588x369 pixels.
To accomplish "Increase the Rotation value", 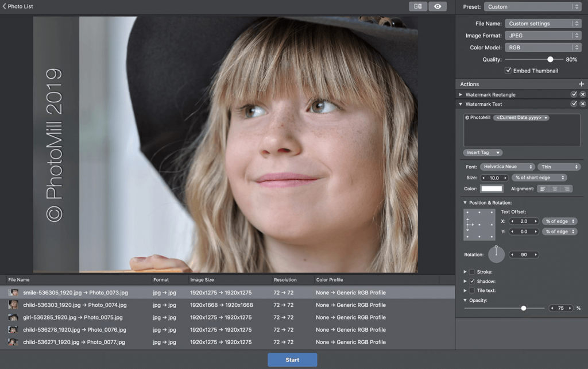I will (x=536, y=255).
